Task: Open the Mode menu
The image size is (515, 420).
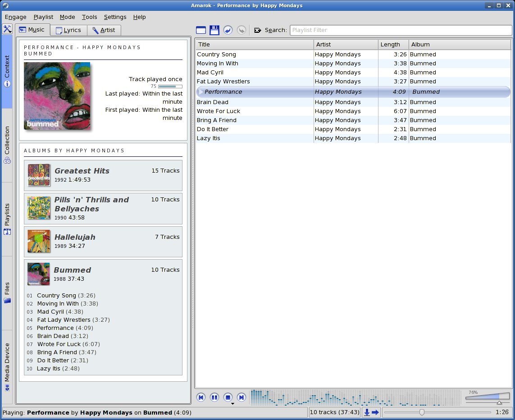Action: (67, 17)
